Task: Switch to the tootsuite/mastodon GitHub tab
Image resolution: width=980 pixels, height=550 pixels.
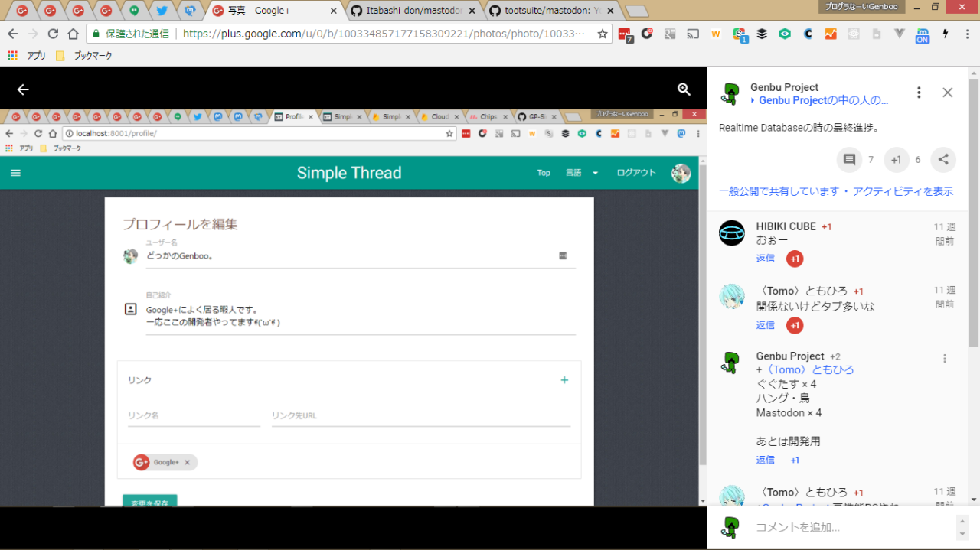Action: point(549,11)
